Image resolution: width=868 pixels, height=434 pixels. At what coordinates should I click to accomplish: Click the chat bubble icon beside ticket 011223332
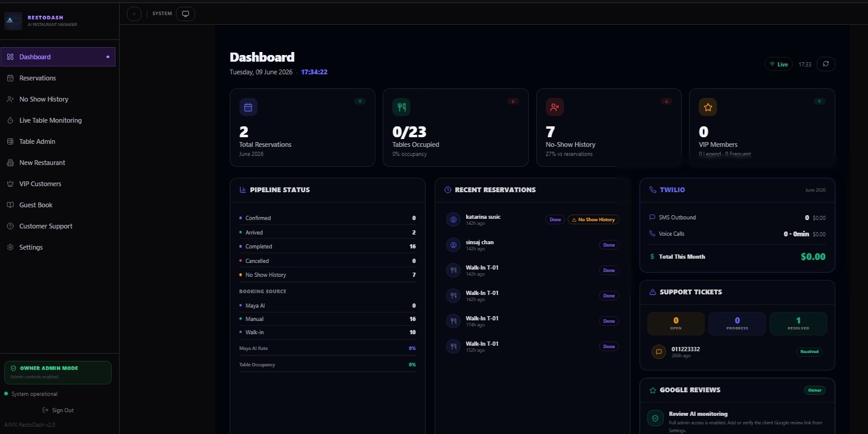click(659, 352)
